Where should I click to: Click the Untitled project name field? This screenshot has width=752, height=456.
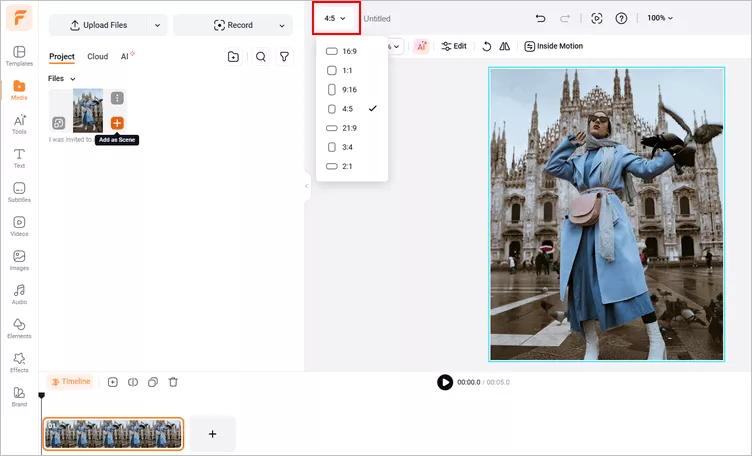point(377,19)
